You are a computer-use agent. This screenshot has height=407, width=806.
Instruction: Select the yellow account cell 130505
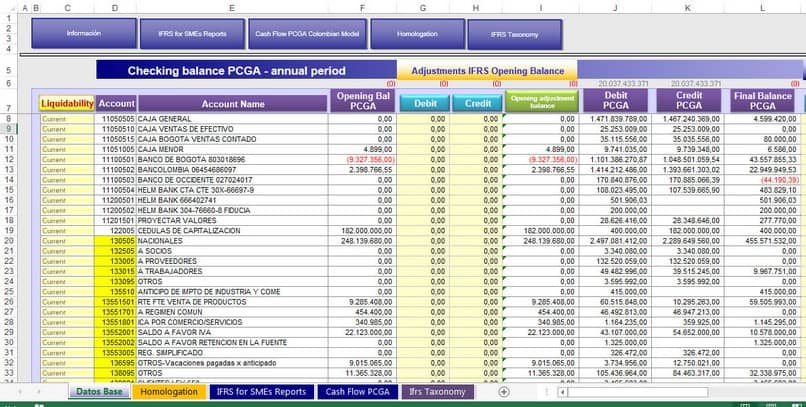pyautogui.click(x=117, y=241)
